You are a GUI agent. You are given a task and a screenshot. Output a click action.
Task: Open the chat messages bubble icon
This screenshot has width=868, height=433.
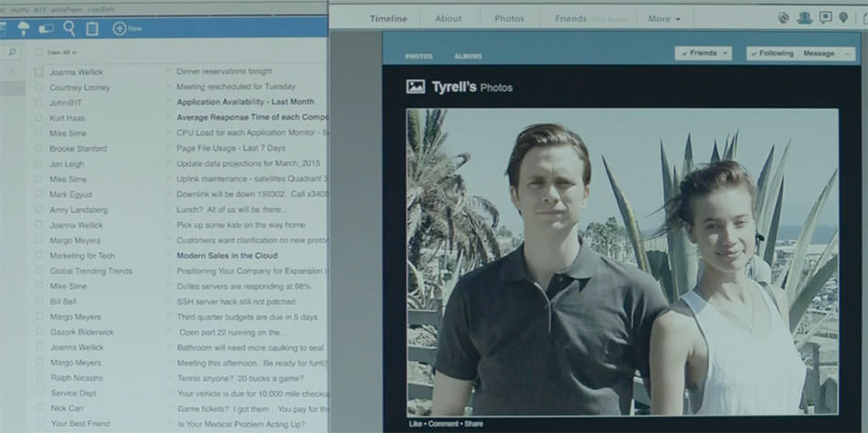coord(825,17)
